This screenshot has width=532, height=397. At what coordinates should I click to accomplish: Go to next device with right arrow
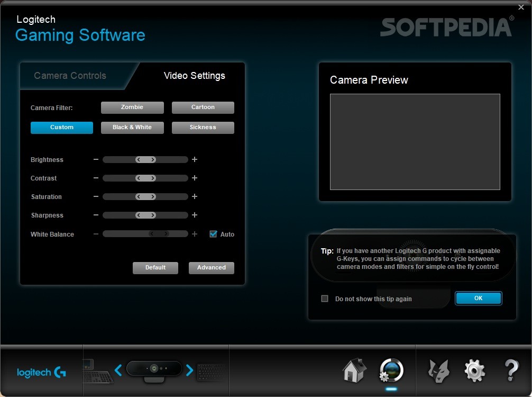tap(189, 370)
